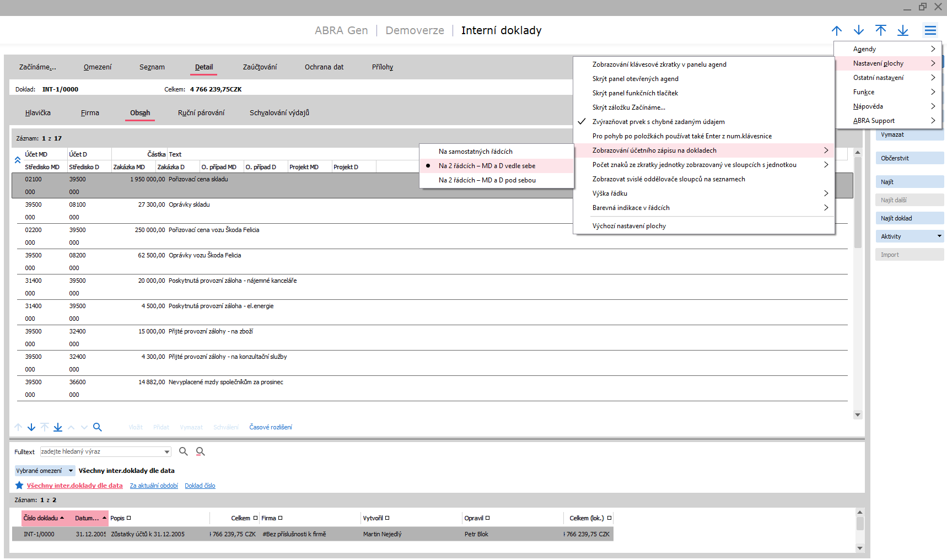Choose 'Na samostatných řádcích' option
The width and height of the screenshot is (947, 560).
(475, 152)
